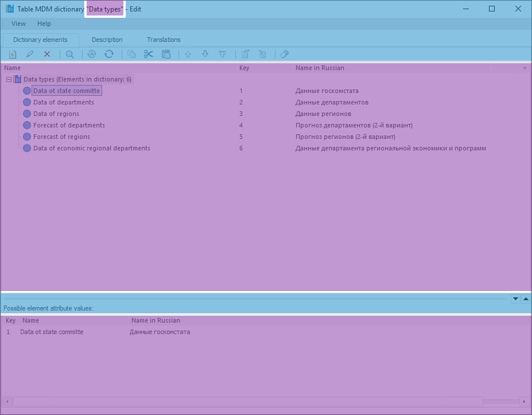Click the Add new element toolbar icon

tap(13, 54)
